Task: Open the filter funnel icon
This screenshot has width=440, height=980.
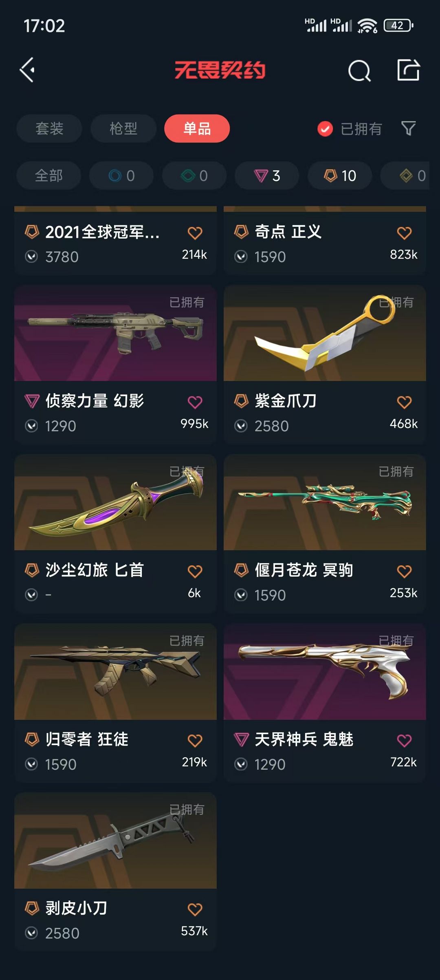Action: [x=408, y=128]
